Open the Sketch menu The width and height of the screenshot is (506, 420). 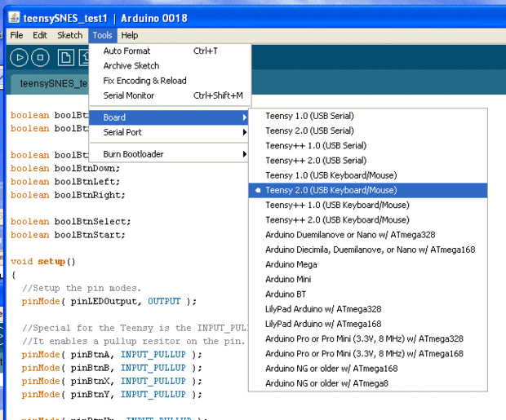[69, 35]
